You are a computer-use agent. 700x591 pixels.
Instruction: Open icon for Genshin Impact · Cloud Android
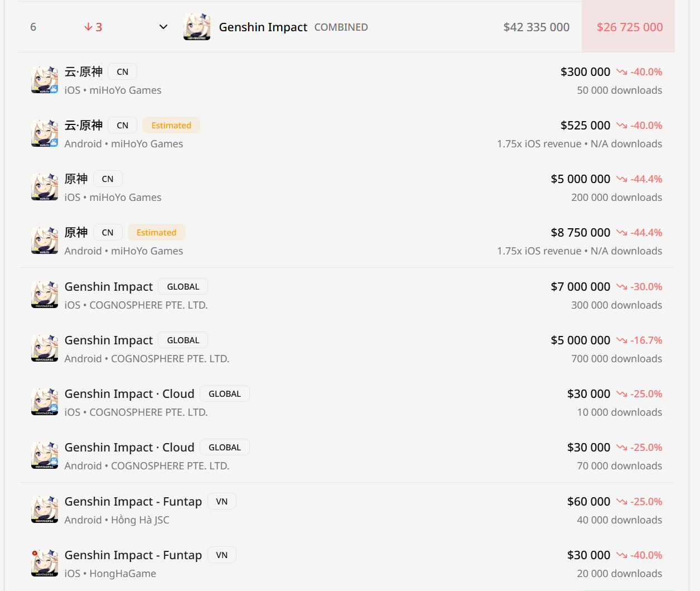coord(45,455)
